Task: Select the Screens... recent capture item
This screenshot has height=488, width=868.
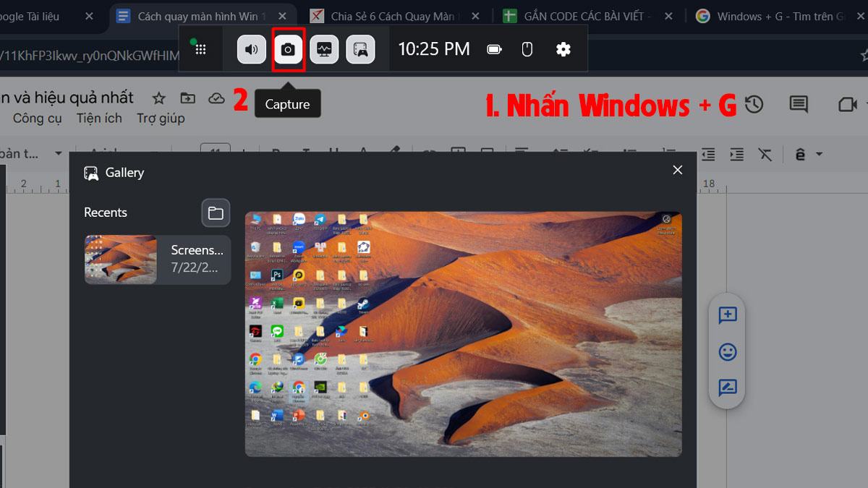Action: point(158,260)
